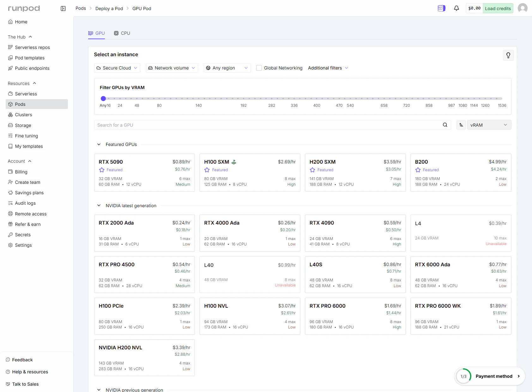Image resolution: width=532 pixels, height=392 pixels.
Task: Select the H200 SXM instance card
Action: point(355,172)
